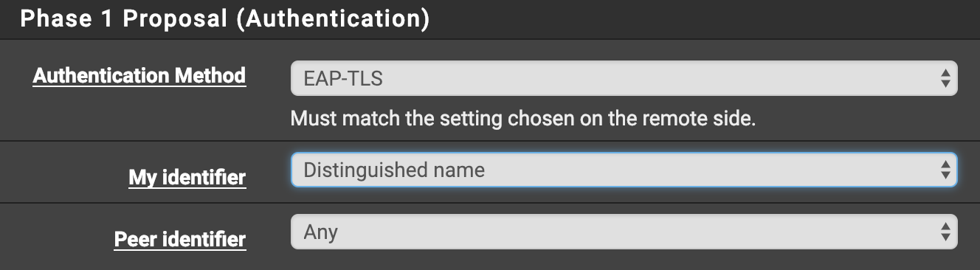The image size is (980, 270).
Task: Open the Peer identifier dropdown
Action: 624,232
